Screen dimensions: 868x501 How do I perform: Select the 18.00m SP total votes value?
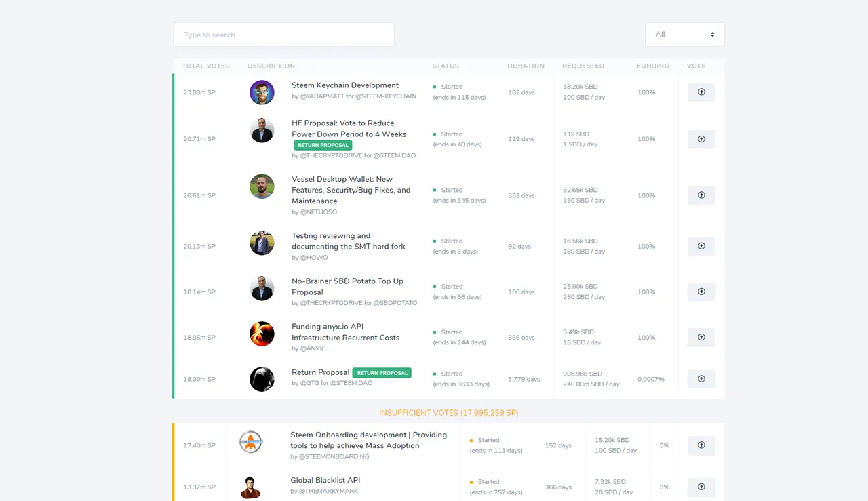(199, 379)
